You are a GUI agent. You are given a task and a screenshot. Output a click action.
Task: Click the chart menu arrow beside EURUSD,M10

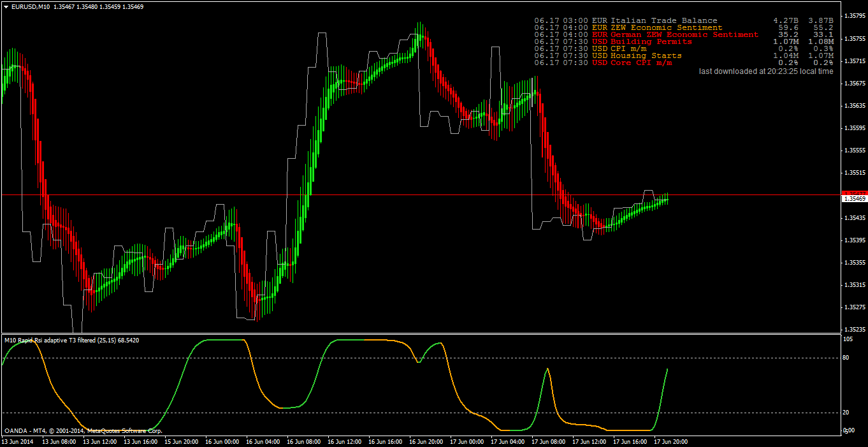6,6
